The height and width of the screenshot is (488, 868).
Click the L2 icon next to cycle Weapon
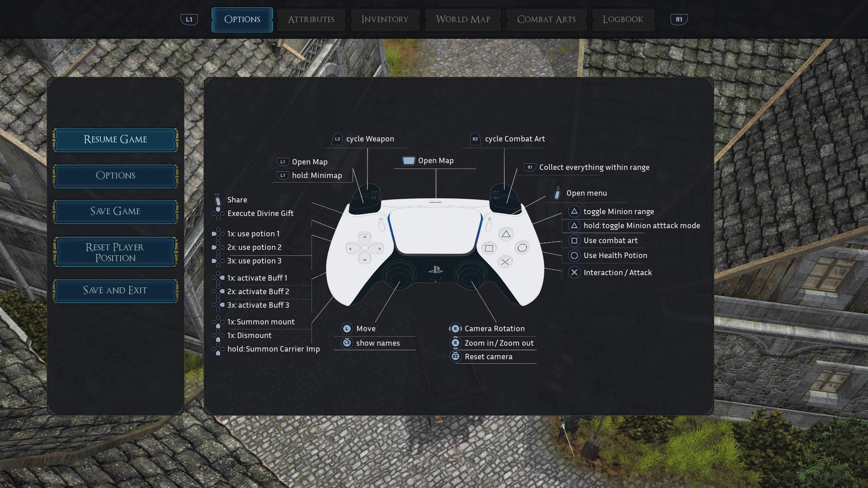coord(337,139)
